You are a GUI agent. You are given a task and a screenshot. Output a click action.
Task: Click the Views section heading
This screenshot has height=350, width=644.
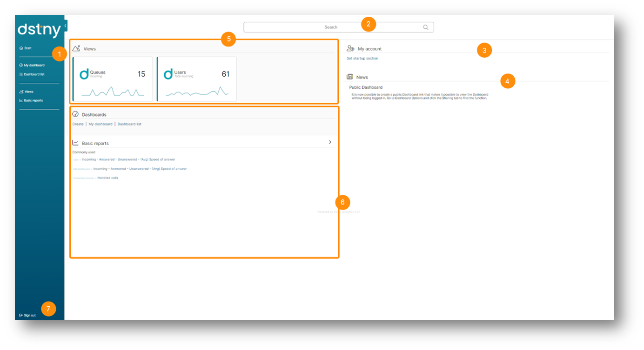point(90,49)
